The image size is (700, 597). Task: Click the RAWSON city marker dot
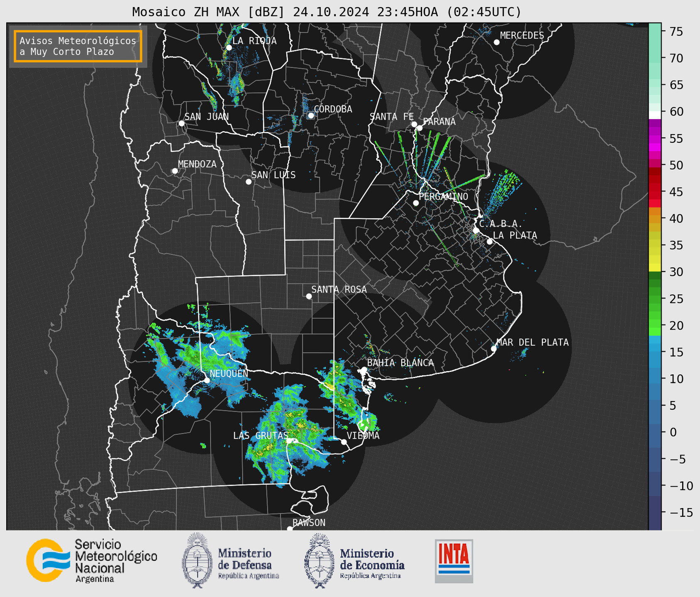point(290,528)
